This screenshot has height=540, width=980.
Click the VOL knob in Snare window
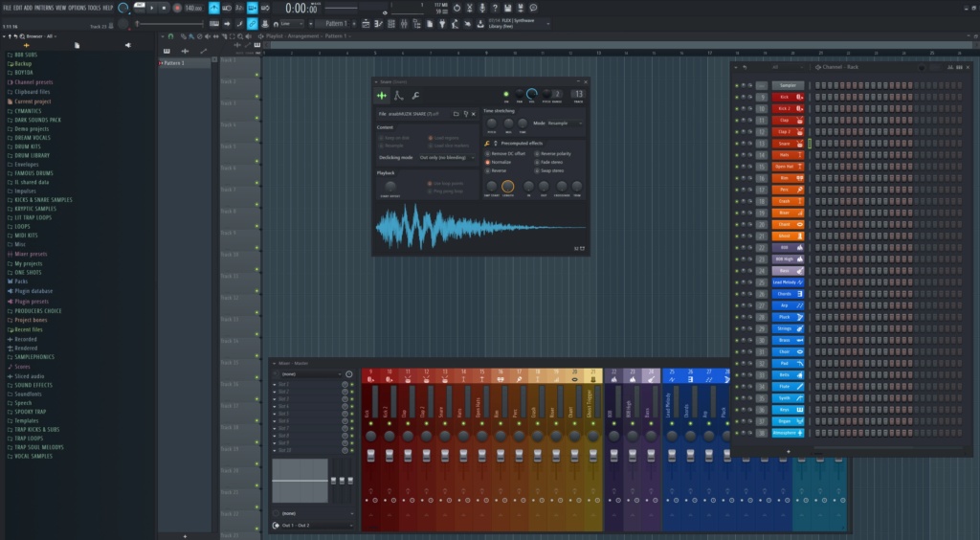point(531,94)
